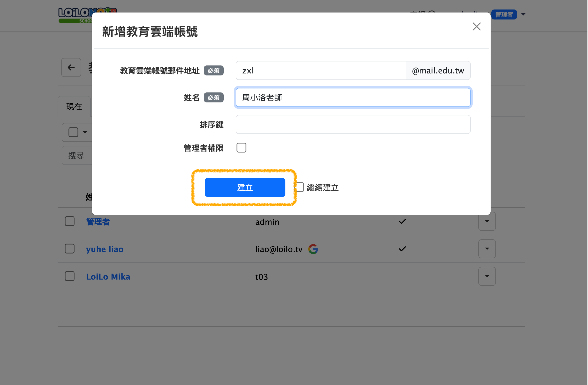
Task: Click the email address input containing zxl
Action: coord(321,71)
